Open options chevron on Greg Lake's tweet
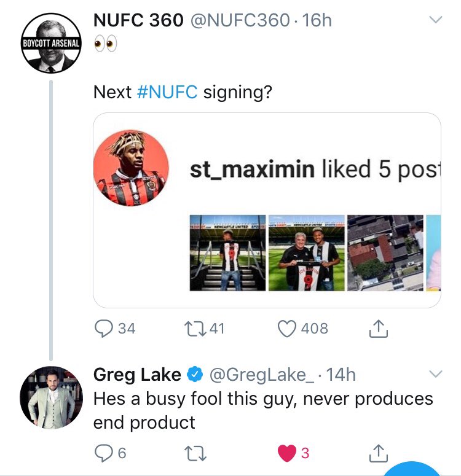Image resolution: width=461 pixels, height=476 pixels. [435, 373]
